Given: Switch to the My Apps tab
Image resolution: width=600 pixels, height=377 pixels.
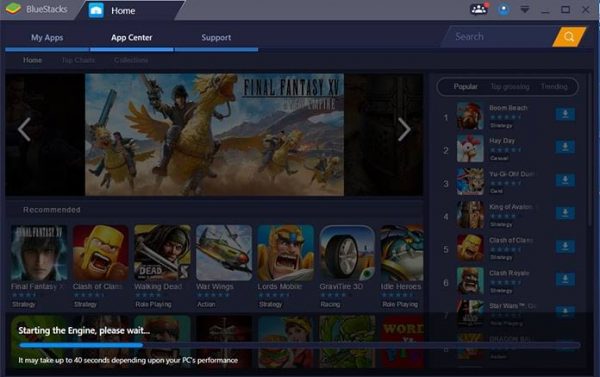Looking at the screenshot, I should 47,38.
